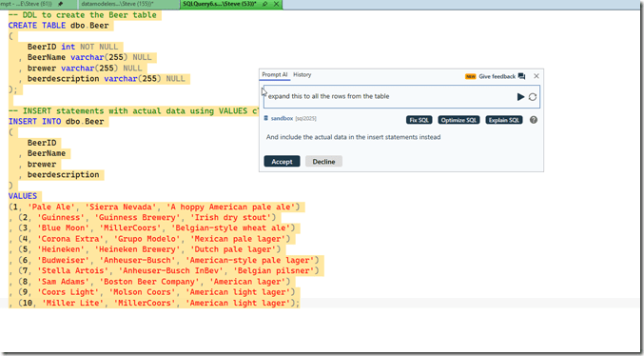Click the 'Coors Light' value in row 9

[68, 292]
